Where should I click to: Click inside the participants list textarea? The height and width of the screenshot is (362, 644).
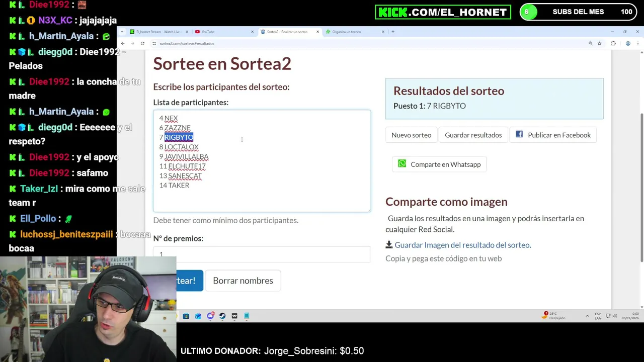(x=262, y=161)
